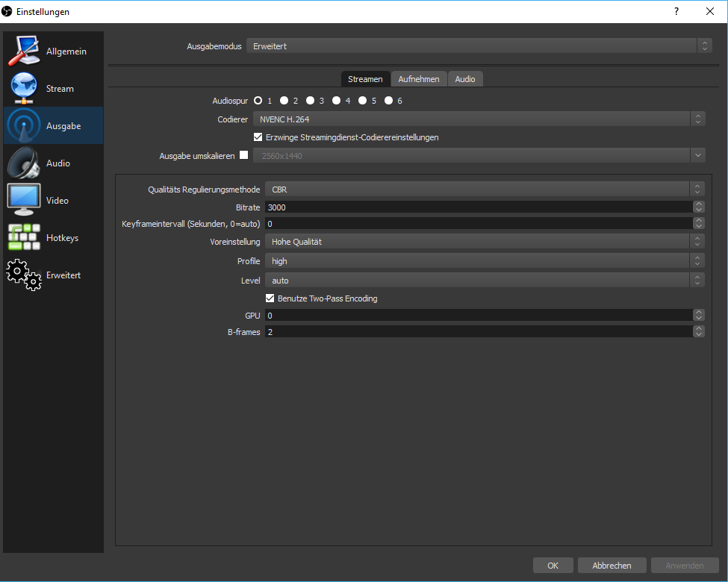Uncheck Erzwinge Streamingdienst-Codierereinstellungen checkbox
The width and height of the screenshot is (728, 582).
coord(258,137)
